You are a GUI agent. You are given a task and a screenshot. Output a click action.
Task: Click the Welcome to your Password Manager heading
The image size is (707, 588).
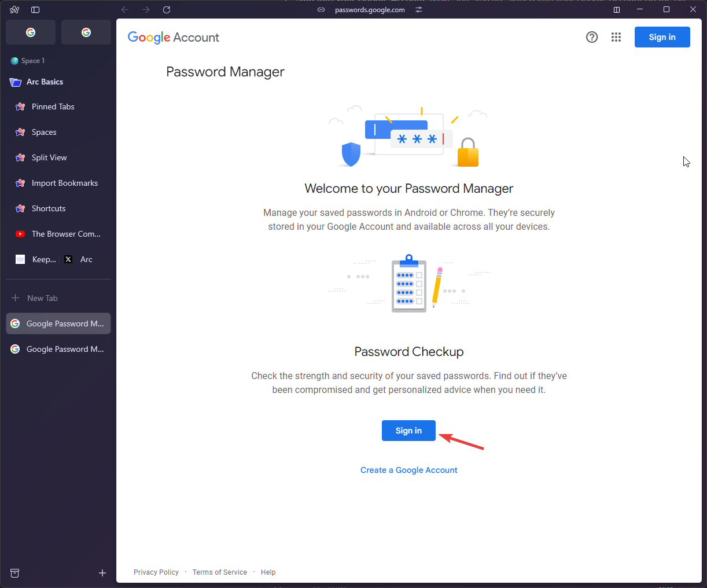(x=409, y=189)
